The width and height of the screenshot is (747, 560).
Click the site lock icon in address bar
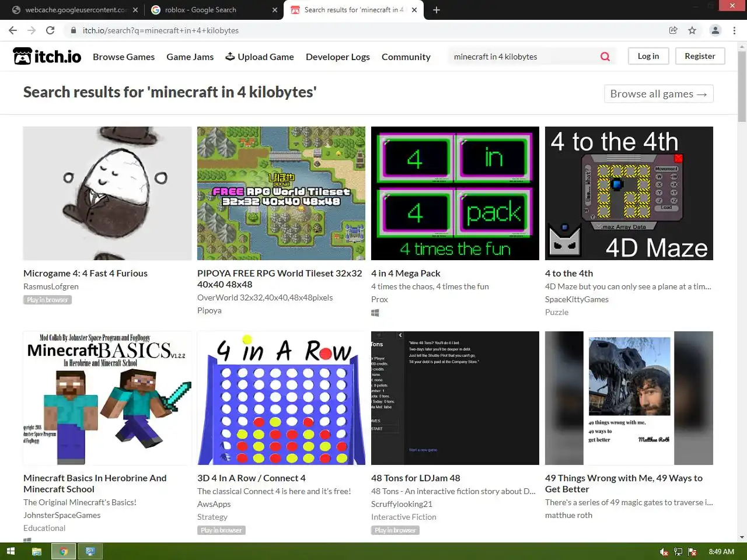click(x=74, y=30)
